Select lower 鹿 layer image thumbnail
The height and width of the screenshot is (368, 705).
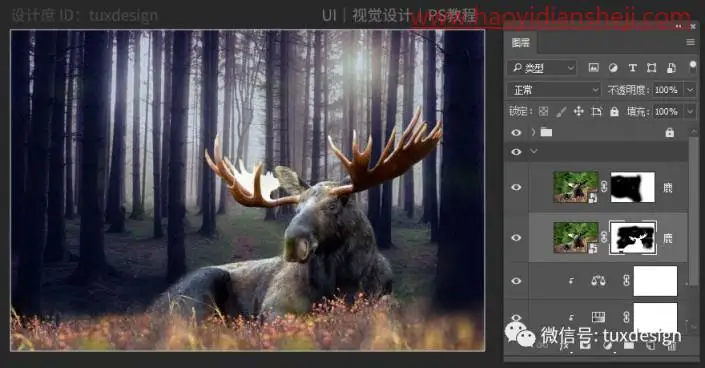pyautogui.click(x=576, y=238)
